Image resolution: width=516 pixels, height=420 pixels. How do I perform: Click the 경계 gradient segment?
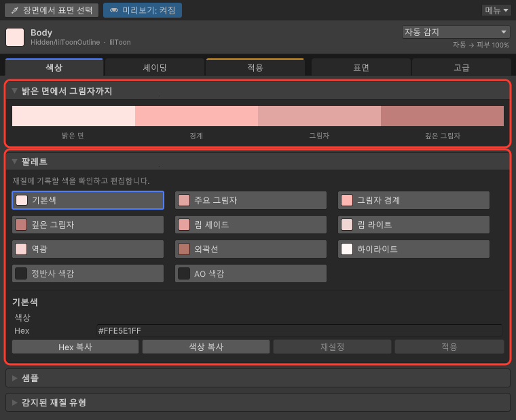click(x=196, y=116)
